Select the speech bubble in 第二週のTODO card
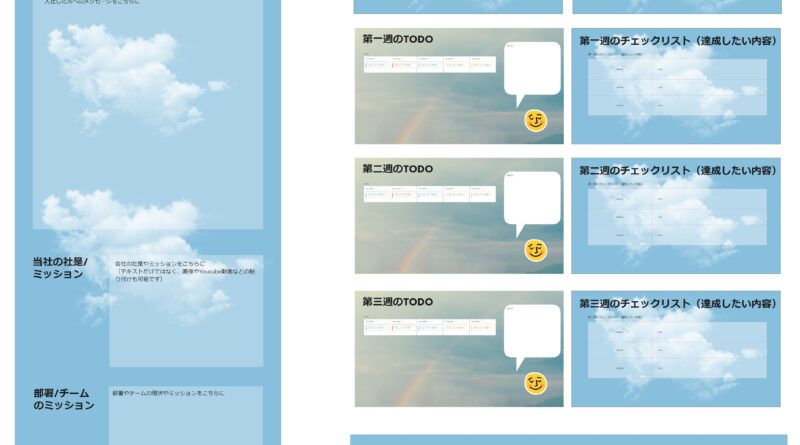The image size is (800, 445). pos(532,204)
